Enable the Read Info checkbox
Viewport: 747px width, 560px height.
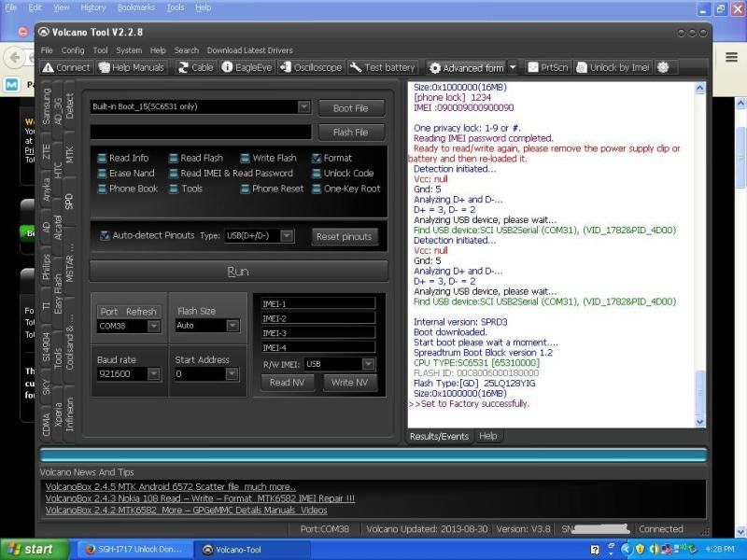point(102,159)
